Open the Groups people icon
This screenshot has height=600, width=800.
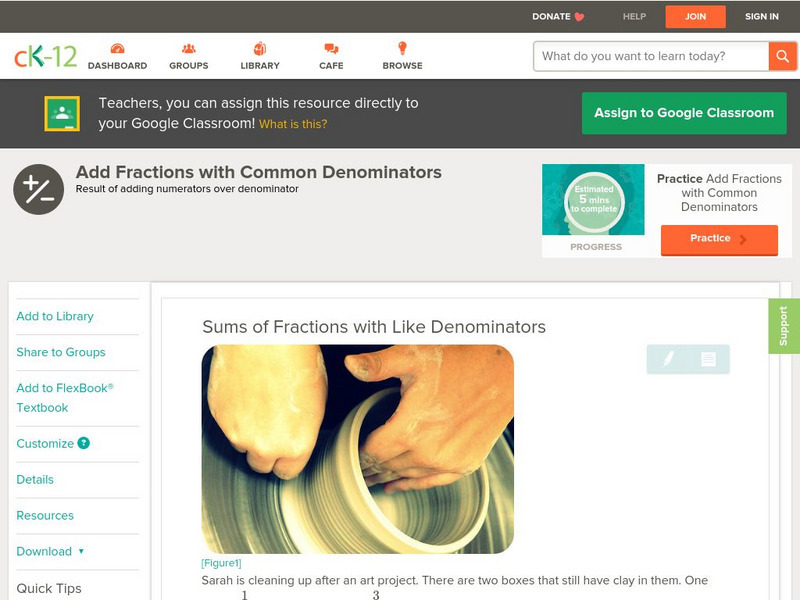click(189, 48)
